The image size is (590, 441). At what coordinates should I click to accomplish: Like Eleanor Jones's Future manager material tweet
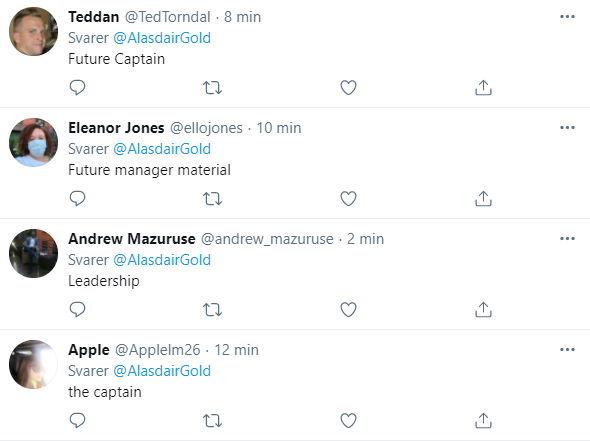[348, 198]
